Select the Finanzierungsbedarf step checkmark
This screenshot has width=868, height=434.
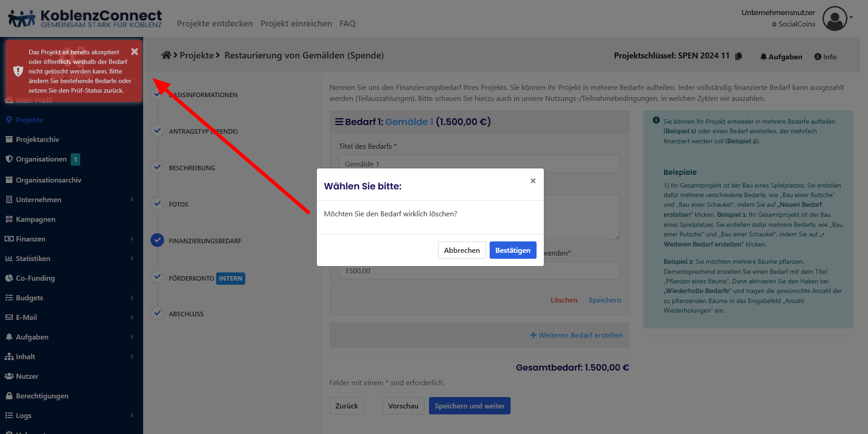point(157,240)
